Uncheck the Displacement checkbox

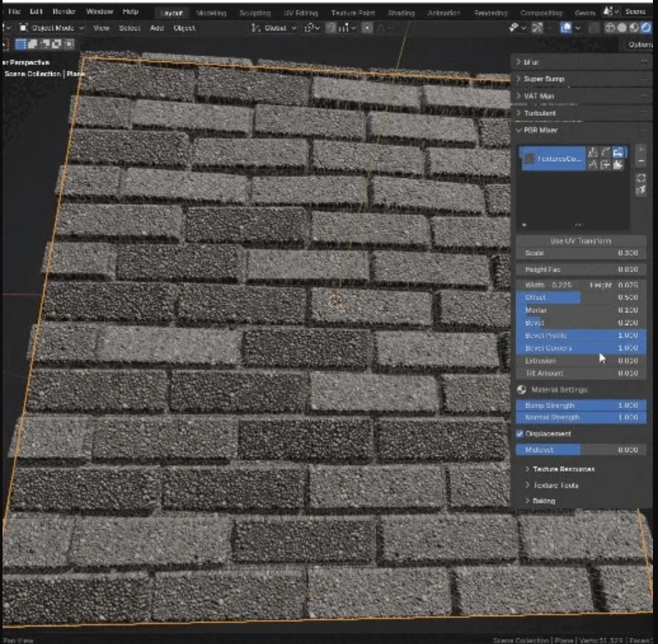coord(521,434)
